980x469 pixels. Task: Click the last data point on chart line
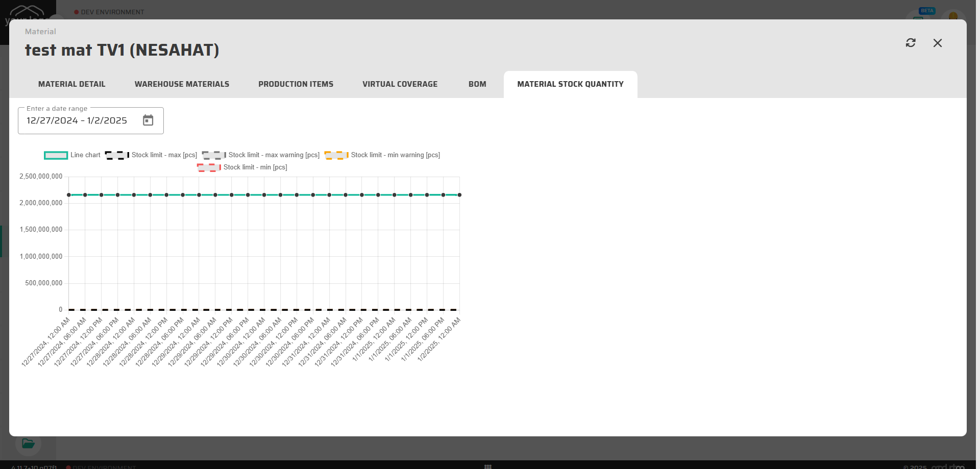pos(459,195)
